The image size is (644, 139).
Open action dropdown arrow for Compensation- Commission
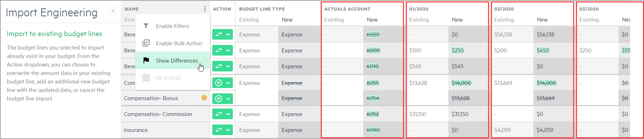pyautogui.click(x=228, y=114)
